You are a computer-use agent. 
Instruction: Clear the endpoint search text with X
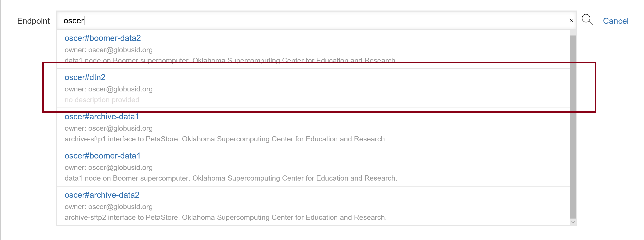571,20
